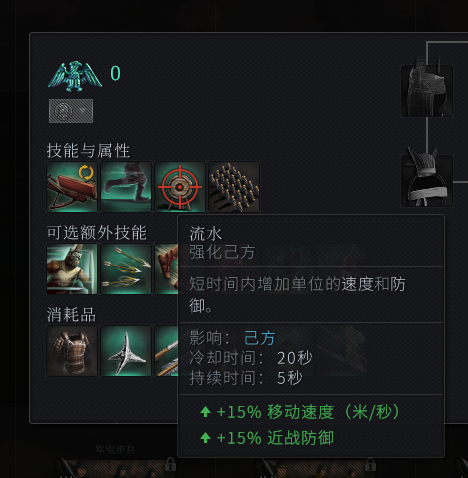Click the teal eagle emblem
The image size is (468, 478).
click(x=75, y=76)
